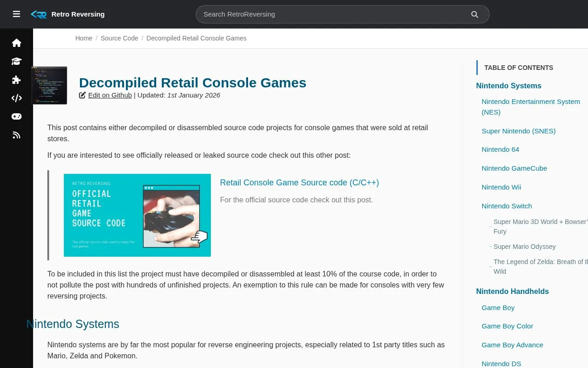Click the edit pencil icon beside Edit on Github

(x=82, y=95)
